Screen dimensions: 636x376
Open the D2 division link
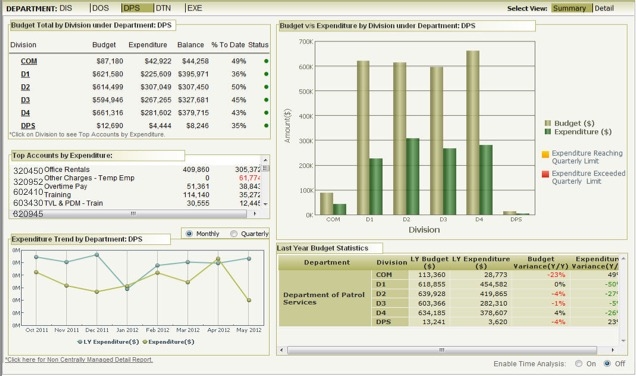(x=25, y=87)
